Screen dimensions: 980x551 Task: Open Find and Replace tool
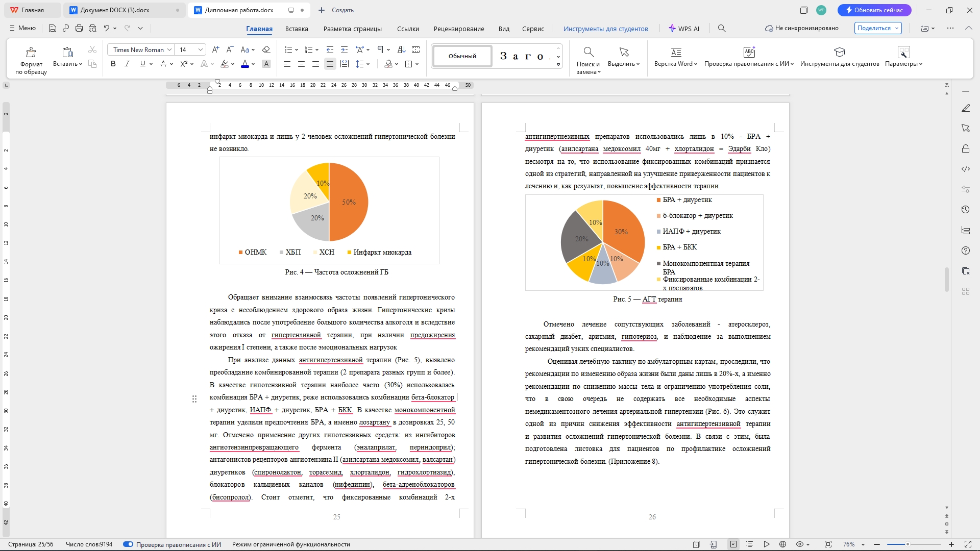point(589,52)
